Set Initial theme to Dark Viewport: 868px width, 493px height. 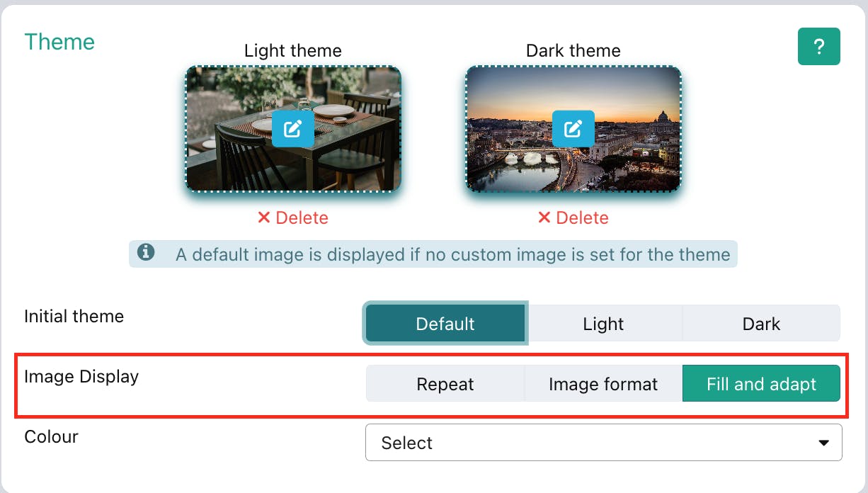[761, 324]
